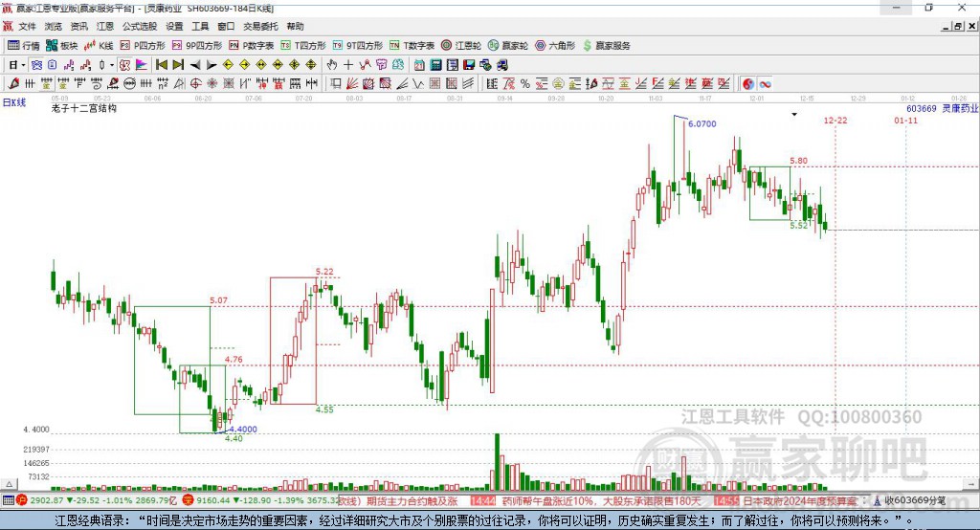
Task: Click the Shanghai index 2902.87 status entry
Action: coord(99,500)
